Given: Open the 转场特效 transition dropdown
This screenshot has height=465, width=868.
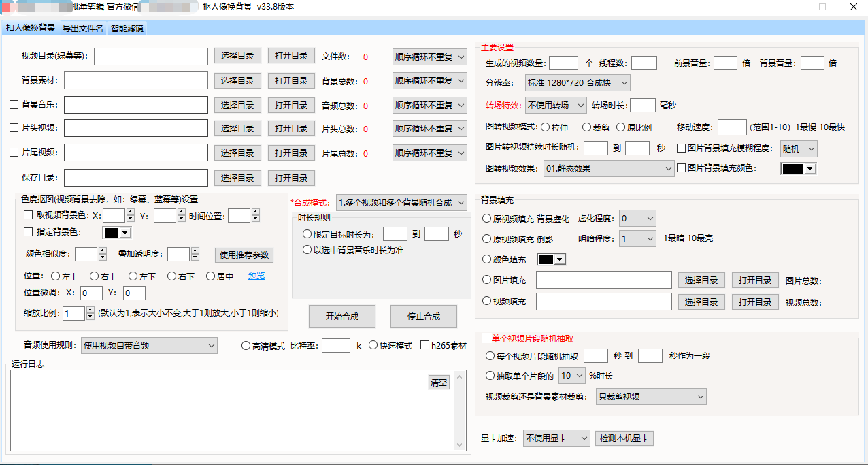Looking at the screenshot, I should point(556,106).
